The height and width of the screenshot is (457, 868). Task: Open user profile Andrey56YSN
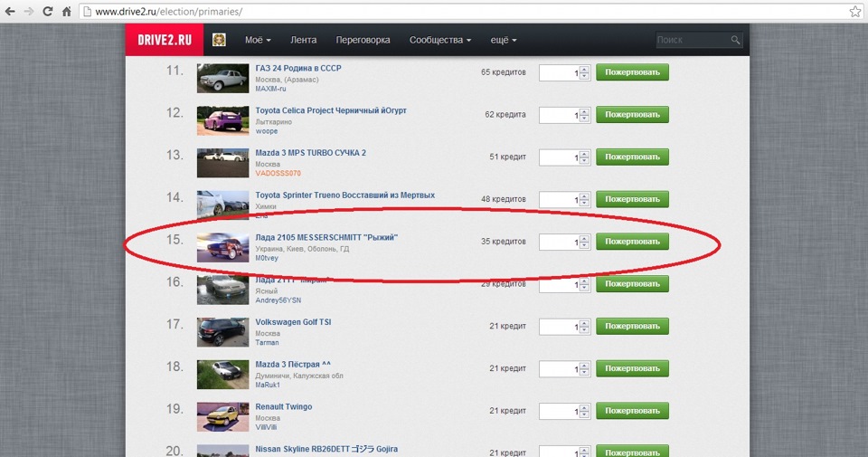278,300
